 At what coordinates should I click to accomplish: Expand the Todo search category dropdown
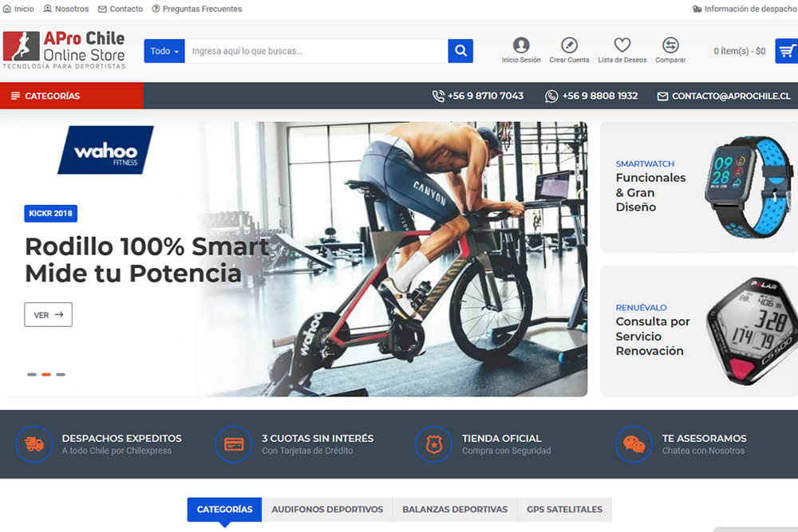point(164,51)
